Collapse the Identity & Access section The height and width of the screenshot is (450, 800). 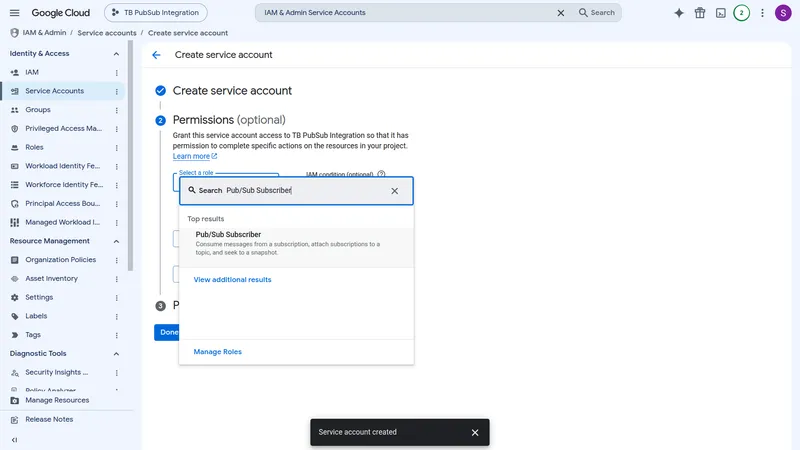point(116,54)
